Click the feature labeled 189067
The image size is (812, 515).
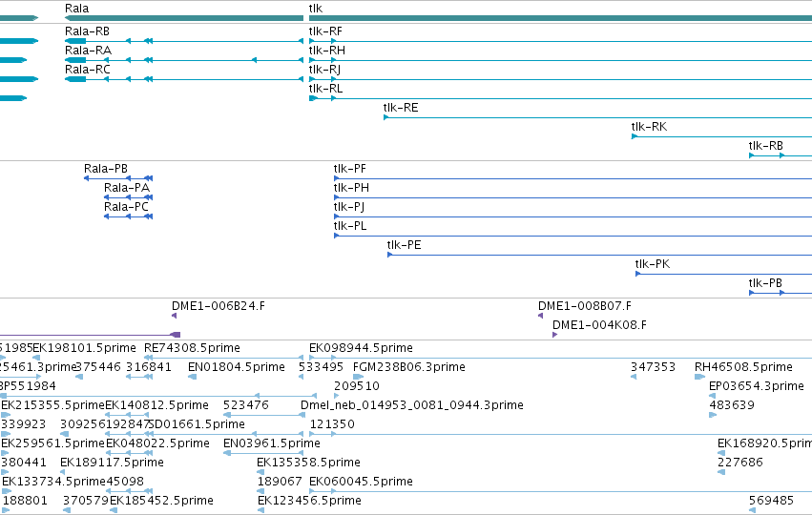tap(261, 491)
